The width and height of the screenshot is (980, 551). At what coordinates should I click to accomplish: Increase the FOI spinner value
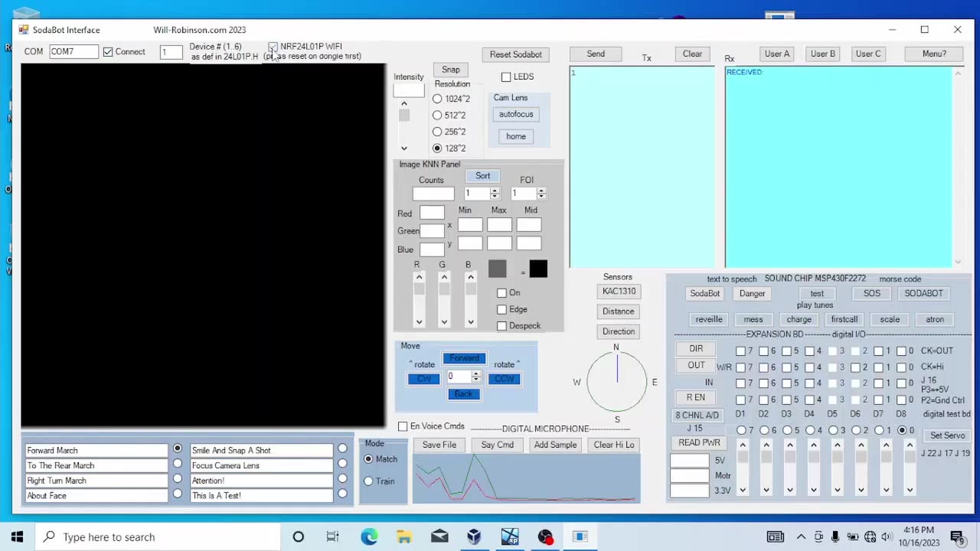pos(541,191)
